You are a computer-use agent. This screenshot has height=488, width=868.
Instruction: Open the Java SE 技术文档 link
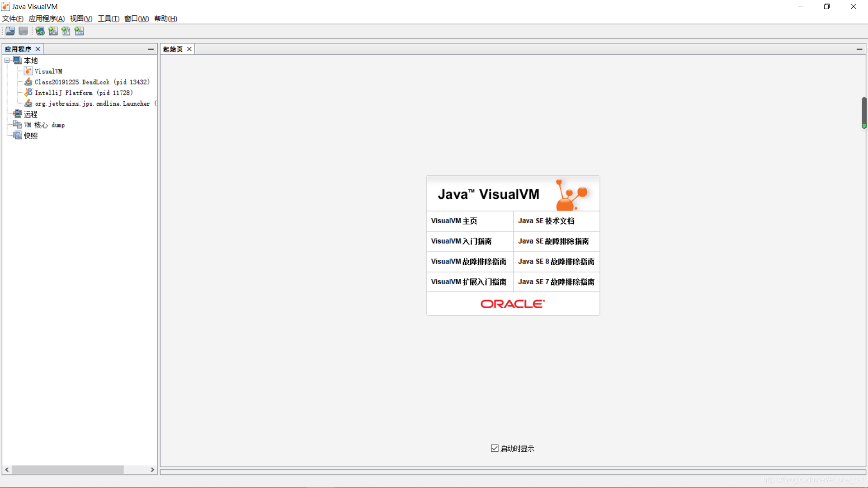[546, 221]
